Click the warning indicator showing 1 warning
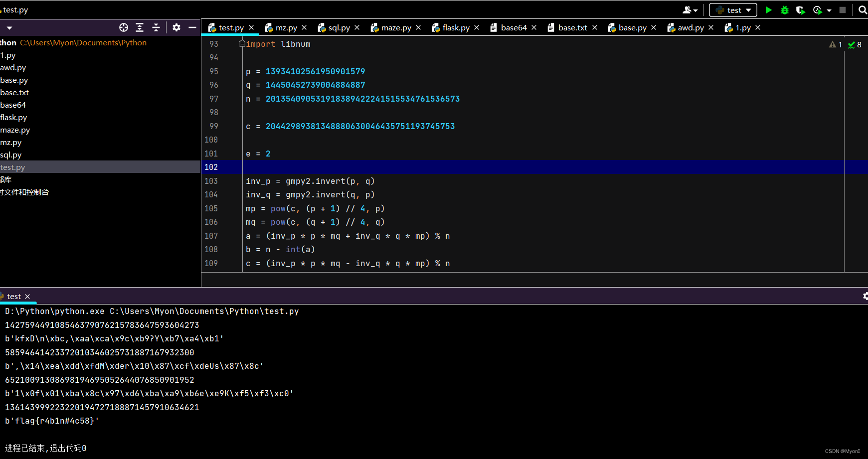The height and width of the screenshot is (459, 868). pyautogui.click(x=834, y=44)
